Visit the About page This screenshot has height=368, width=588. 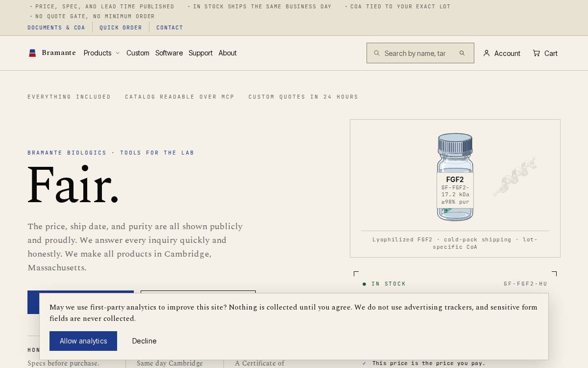[x=227, y=53]
